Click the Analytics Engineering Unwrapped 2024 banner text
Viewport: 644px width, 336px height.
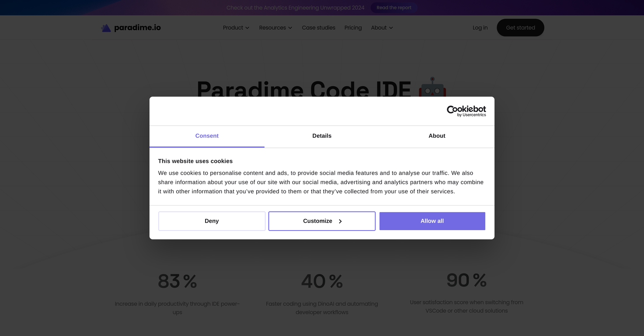coord(296,7)
